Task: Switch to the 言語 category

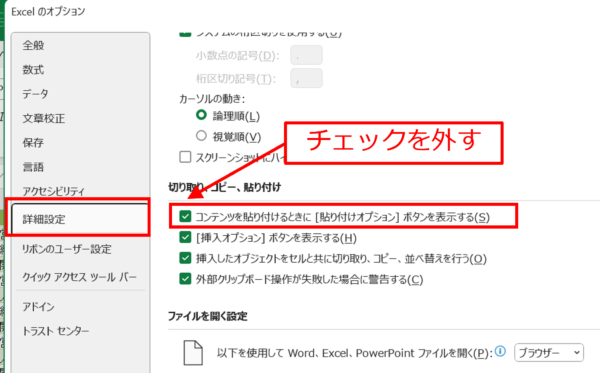Action: (33, 167)
